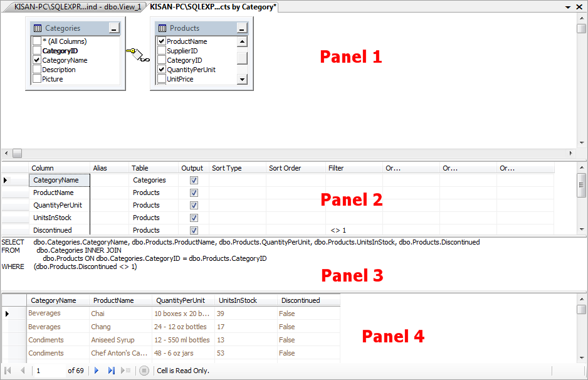
Task: Click diagram pane vertical scroll up arrow
Action: pyautogui.click(x=582, y=18)
